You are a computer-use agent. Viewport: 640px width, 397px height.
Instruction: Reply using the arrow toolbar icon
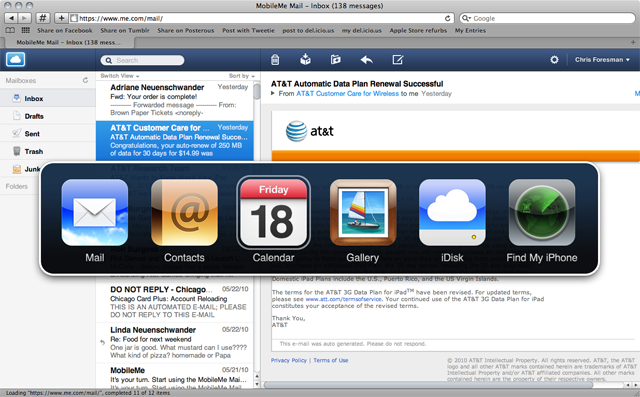click(367, 60)
